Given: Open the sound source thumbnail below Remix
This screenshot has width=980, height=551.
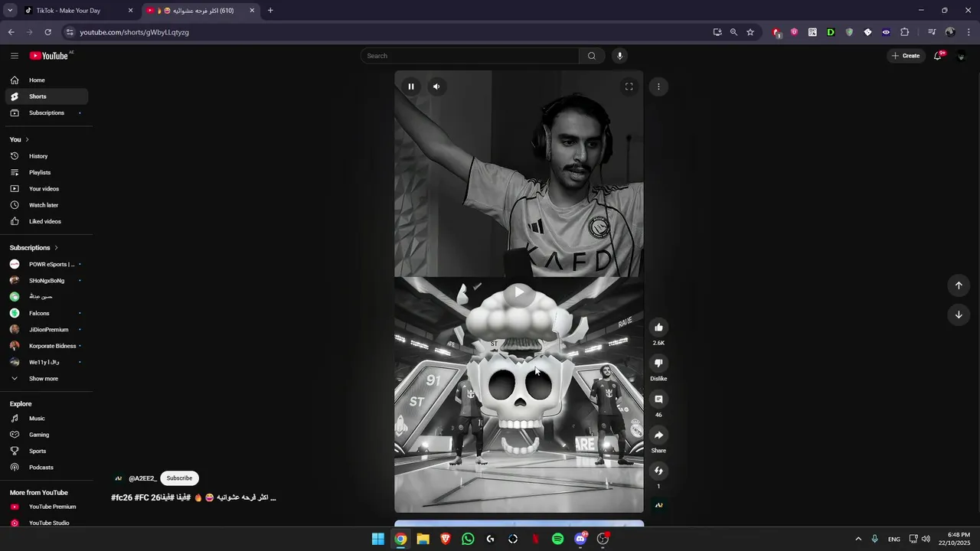Looking at the screenshot, I should [x=658, y=505].
